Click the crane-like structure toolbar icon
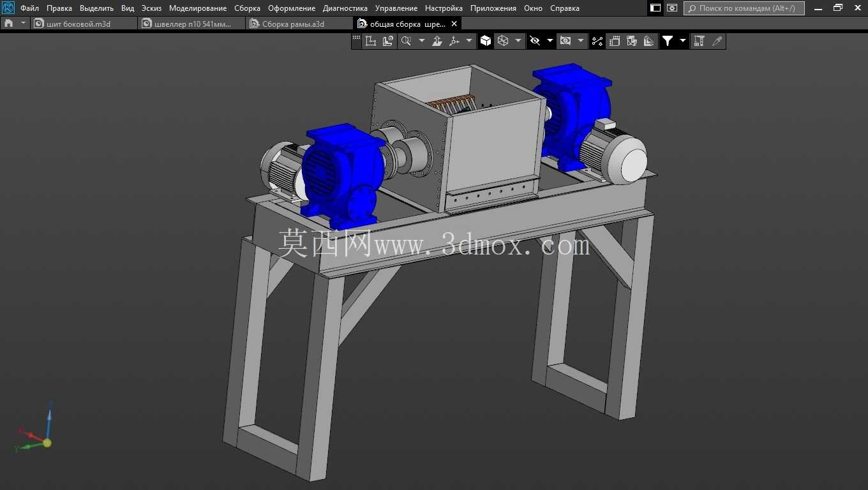The height and width of the screenshot is (490, 868). [x=700, y=41]
